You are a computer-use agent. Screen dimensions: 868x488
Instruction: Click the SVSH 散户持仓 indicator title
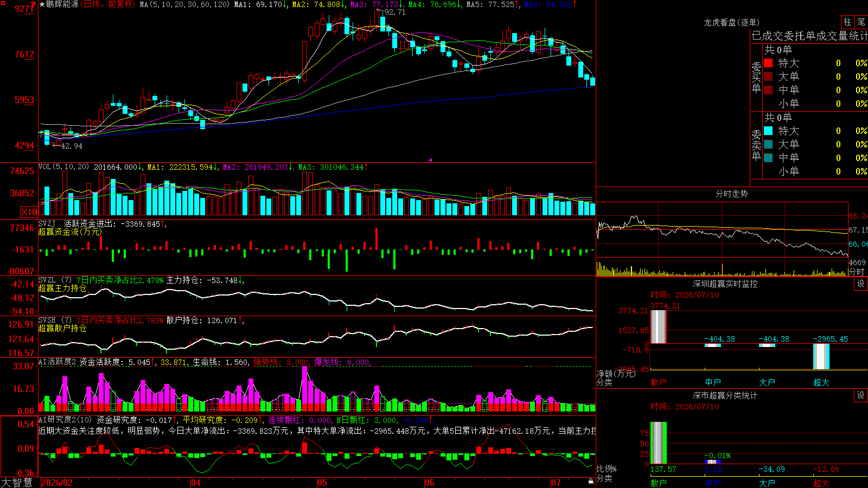coord(141,320)
